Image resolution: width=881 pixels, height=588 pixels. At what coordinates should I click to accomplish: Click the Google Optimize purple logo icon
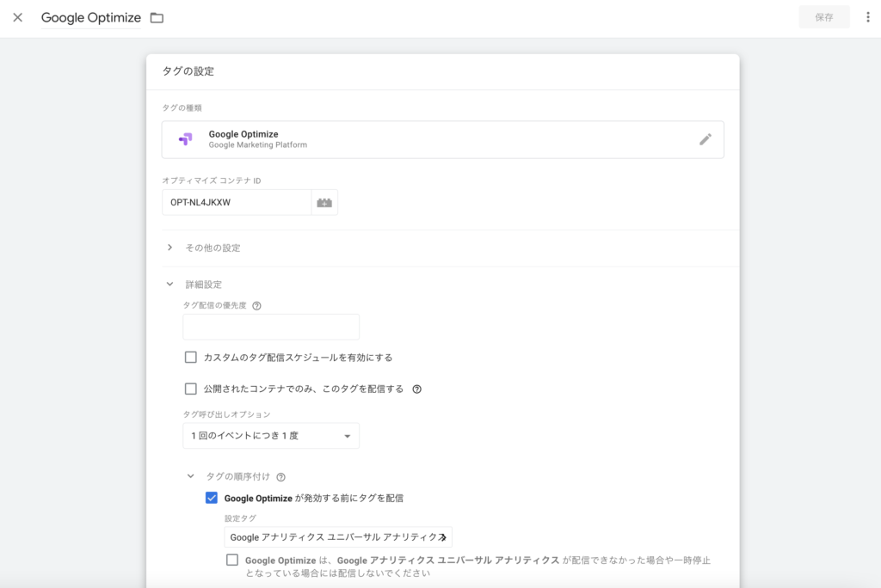(x=186, y=138)
